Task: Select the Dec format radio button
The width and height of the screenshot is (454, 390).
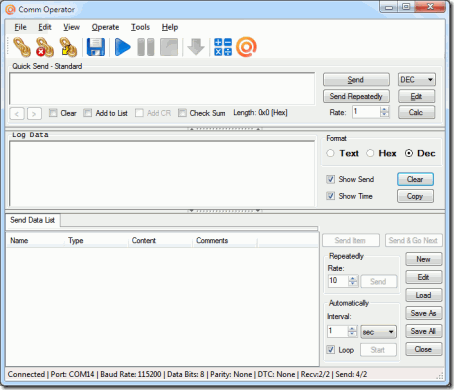Action: pos(409,153)
